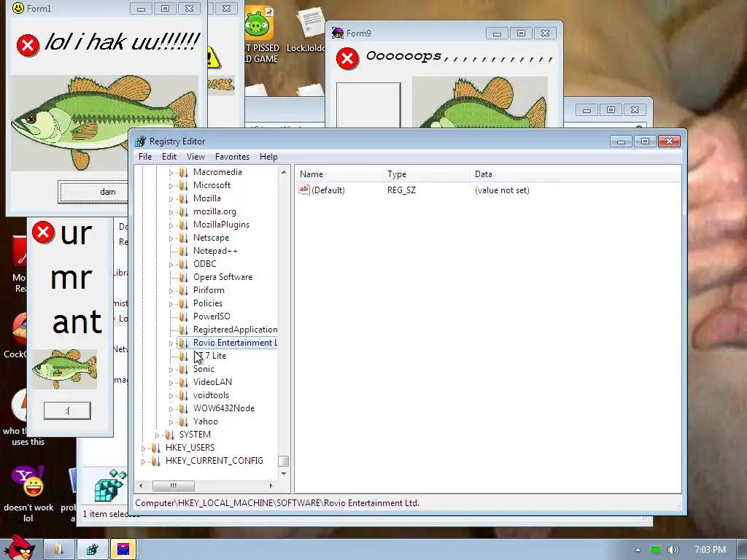The height and width of the screenshot is (560, 747).
Task: Click the (value not set) data cell
Action: tap(502, 190)
